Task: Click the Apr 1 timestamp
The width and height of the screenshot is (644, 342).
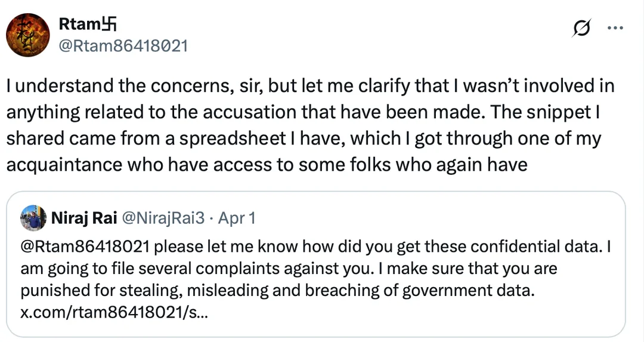Action: click(237, 218)
